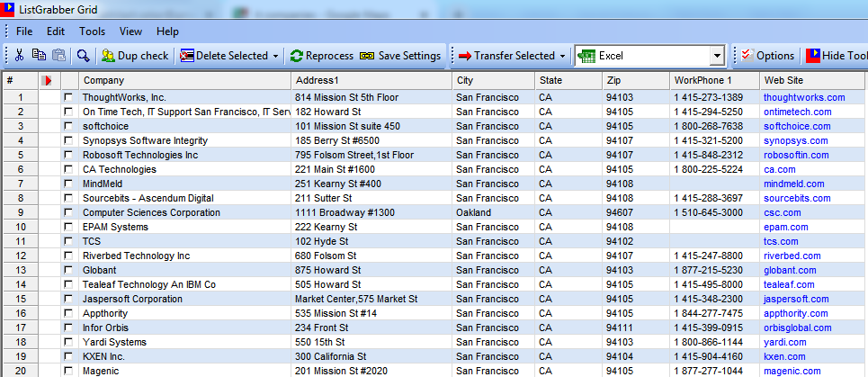Check the softchoice row checkbox
868x377 pixels.
(x=68, y=126)
